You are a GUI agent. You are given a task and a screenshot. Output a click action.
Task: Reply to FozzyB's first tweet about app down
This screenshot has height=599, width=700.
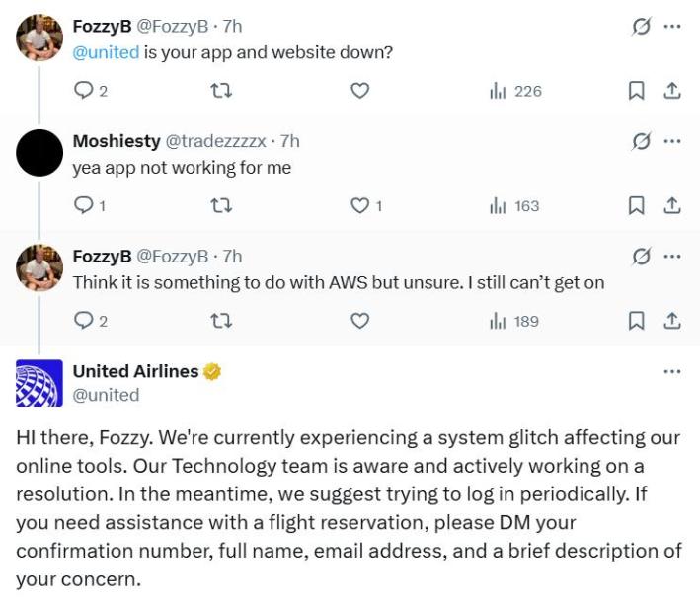84,91
